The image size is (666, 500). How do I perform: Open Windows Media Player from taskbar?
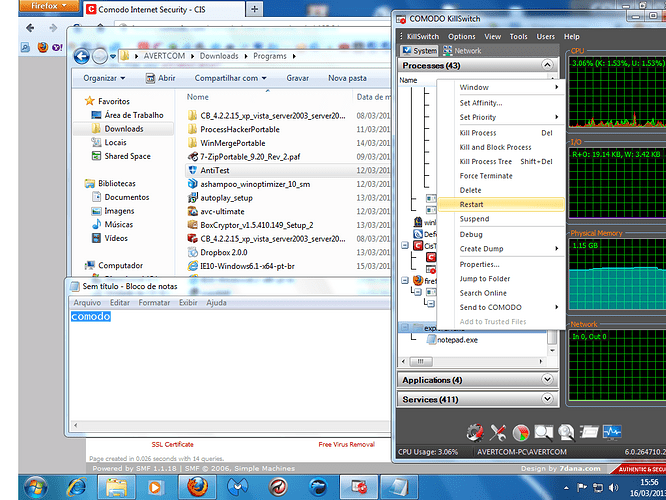[155, 487]
